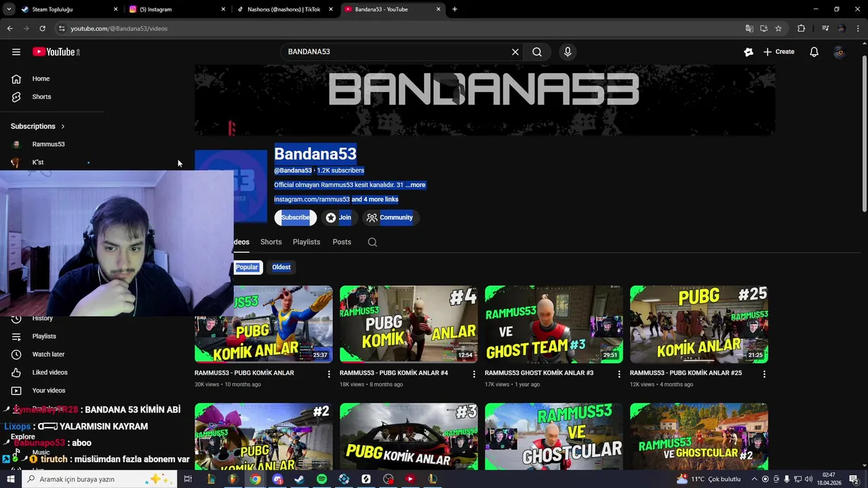Image resolution: width=868 pixels, height=488 pixels.
Task: Switch to the Instagram browser tab
Action: pyautogui.click(x=176, y=9)
